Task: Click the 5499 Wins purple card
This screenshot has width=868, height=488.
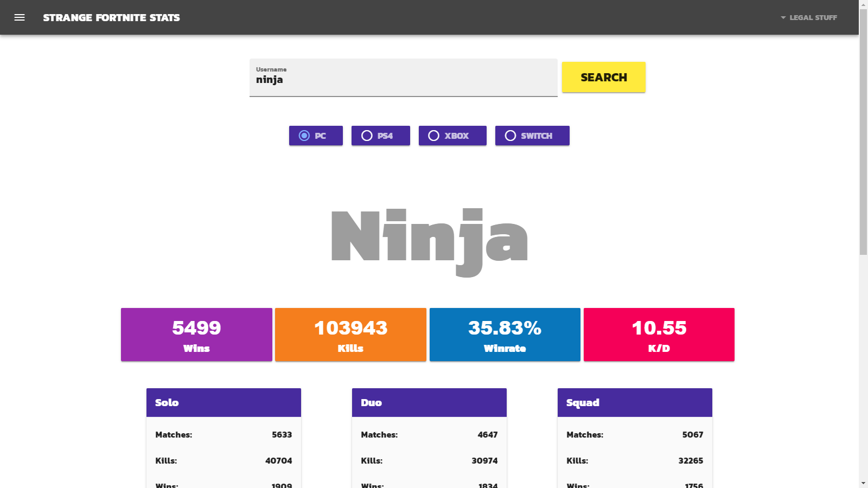Action: pyautogui.click(x=196, y=335)
